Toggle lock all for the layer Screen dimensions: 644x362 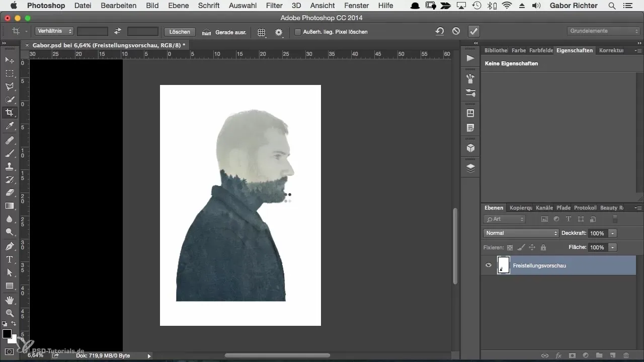point(543,247)
